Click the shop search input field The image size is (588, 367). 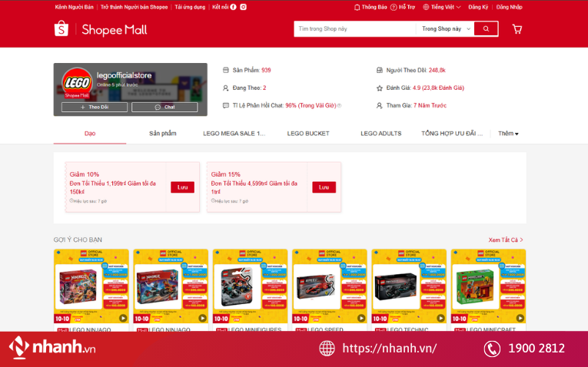click(x=354, y=29)
